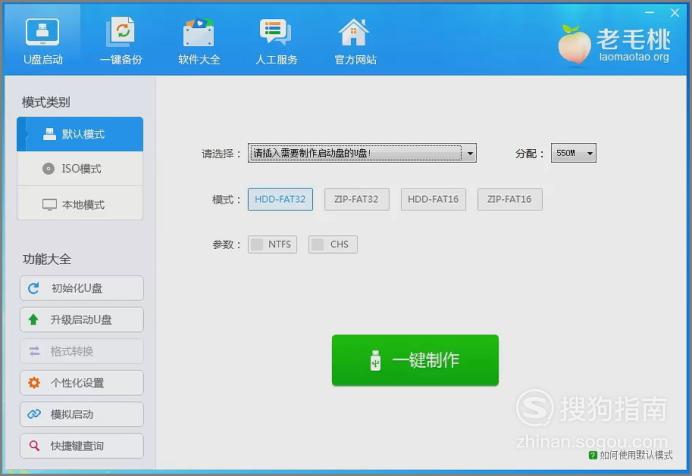
Task: Open the 软件大全 software icon
Action: click(199, 32)
